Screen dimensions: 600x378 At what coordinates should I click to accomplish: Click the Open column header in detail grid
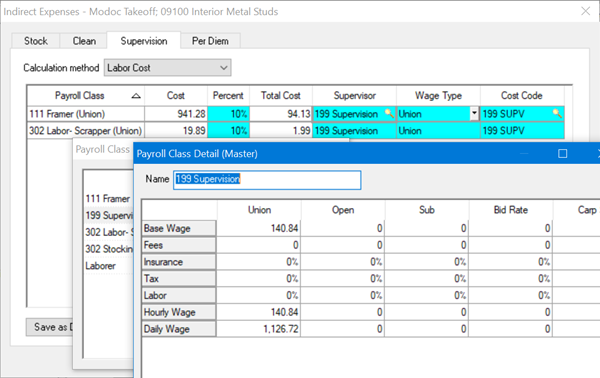coord(342,210)
